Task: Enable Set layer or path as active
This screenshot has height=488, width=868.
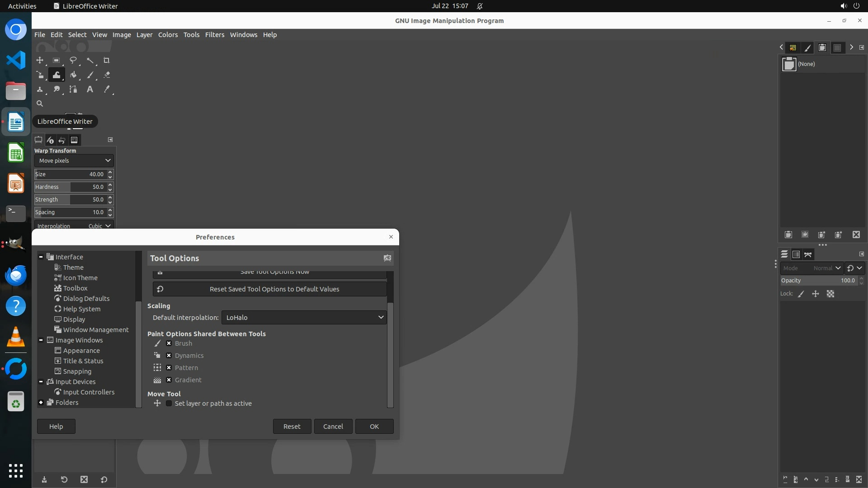Action: 169,404
